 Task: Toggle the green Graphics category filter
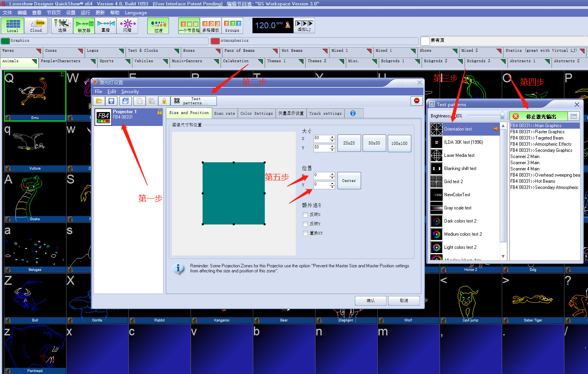[5, 41]
